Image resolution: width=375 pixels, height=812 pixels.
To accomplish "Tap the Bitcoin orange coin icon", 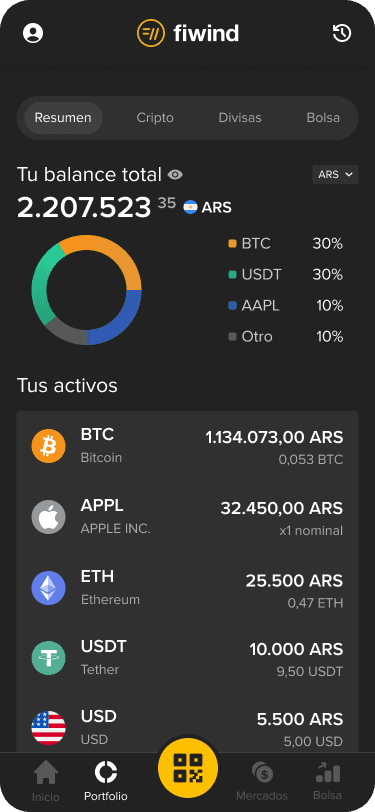I will (49, 445).
